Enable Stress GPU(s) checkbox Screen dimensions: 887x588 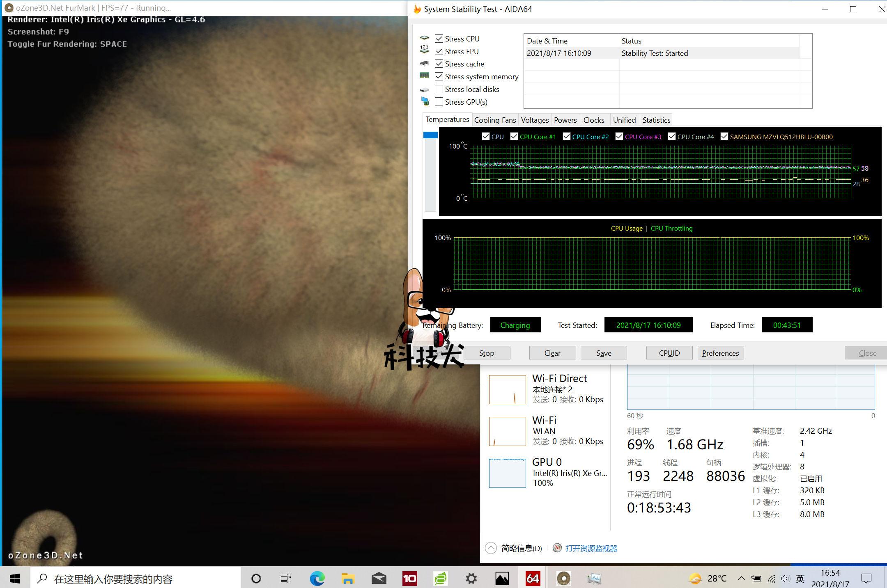coord(439,101)
